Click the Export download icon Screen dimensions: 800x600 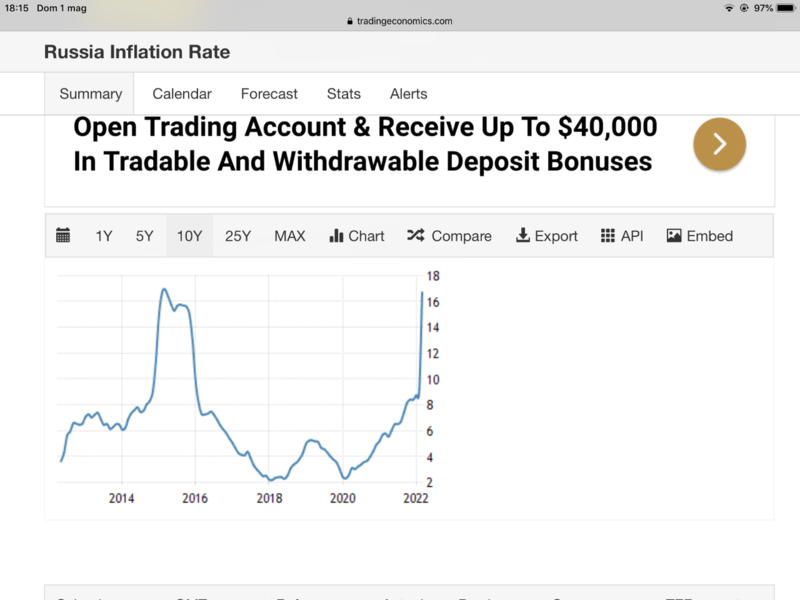pyautogui.click(x=522, y=236)
